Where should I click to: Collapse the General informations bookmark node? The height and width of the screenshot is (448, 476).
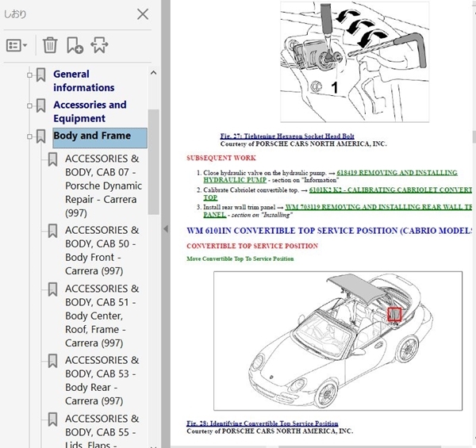[29, 75]
